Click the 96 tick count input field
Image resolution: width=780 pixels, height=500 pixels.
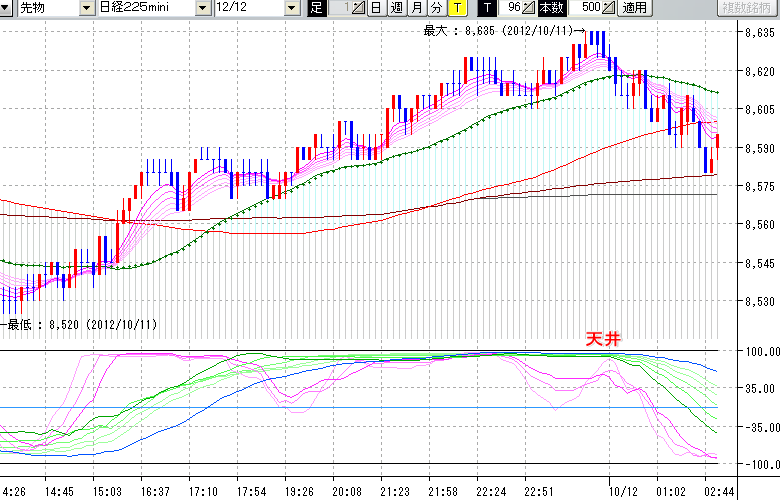(512, 8)
